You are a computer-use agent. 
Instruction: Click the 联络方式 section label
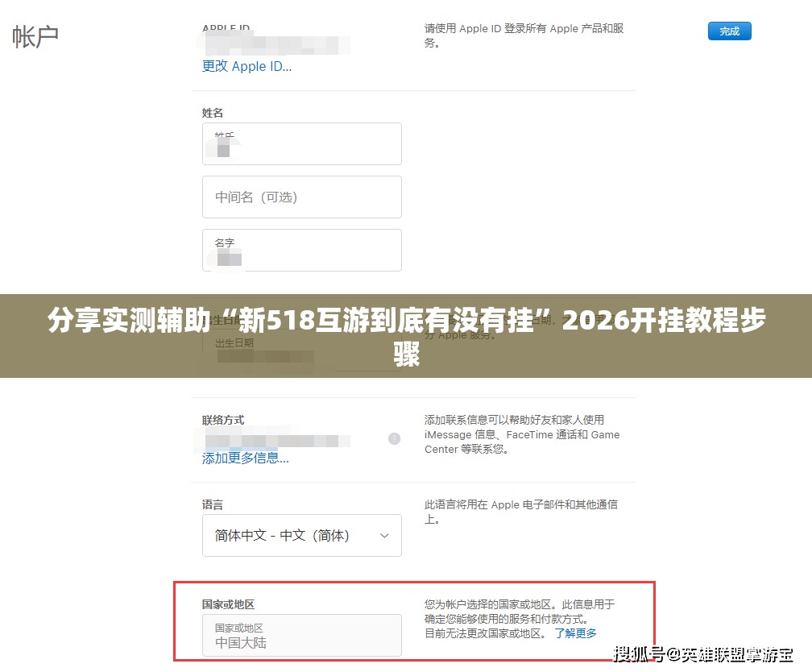point(223,420)
